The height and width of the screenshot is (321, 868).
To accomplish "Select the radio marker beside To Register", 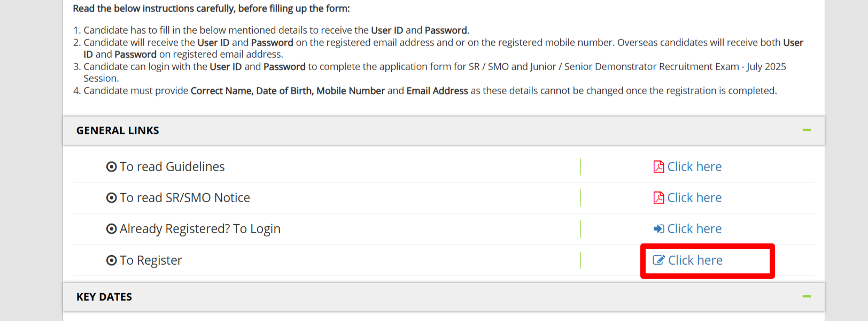I will click(x=111, y=260).
